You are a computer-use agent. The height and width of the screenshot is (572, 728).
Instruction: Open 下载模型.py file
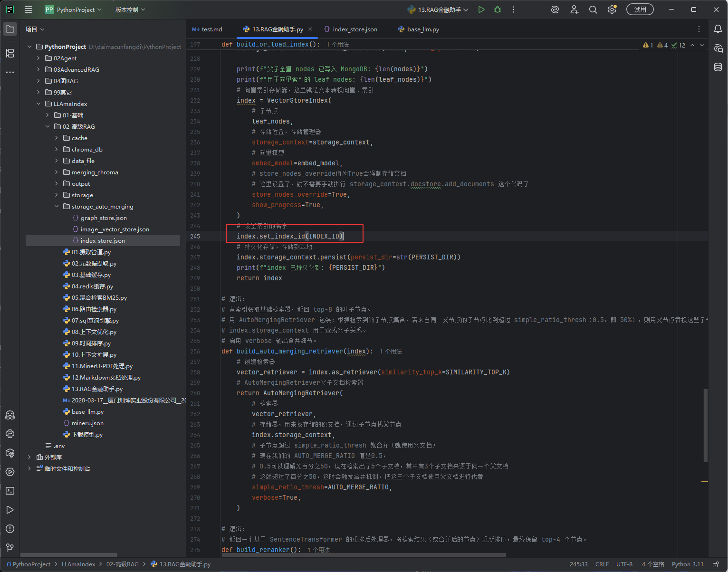coord(87,434)
